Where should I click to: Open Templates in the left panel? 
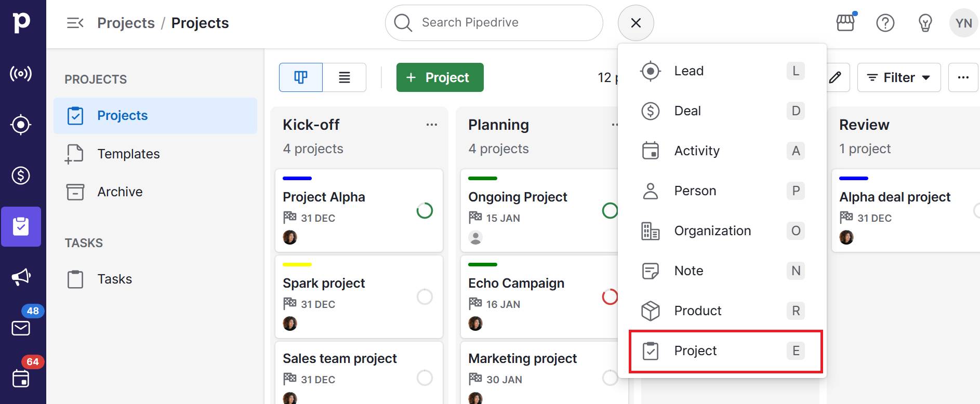click(x=155, y=154)
